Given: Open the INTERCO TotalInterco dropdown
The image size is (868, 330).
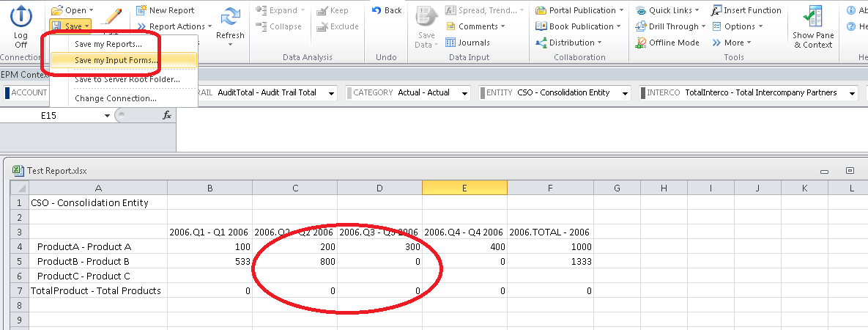Looking at the screenshot, I should click(x=853, y=93).
